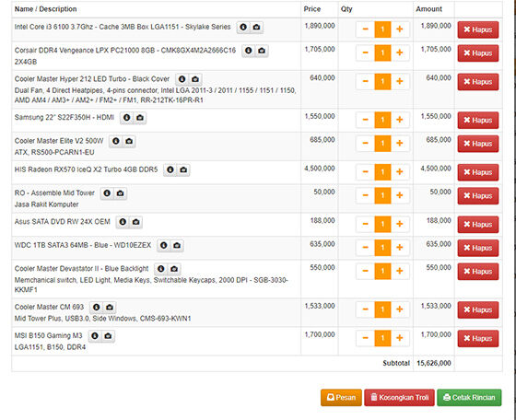Viewport: 516px width, 420px height.
Task: Open info icon for Samsung 22" S22F350H
Action: pyautogui.click(x=127, y=118)
